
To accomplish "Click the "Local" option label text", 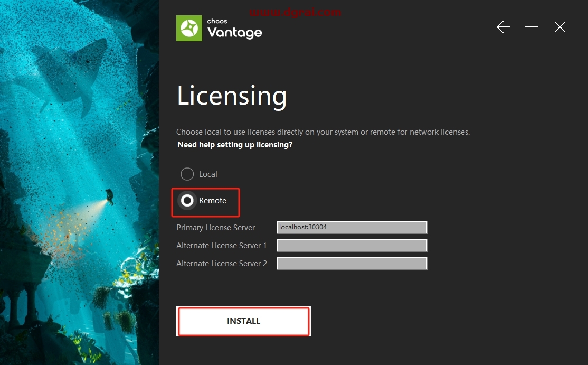I will coord(208,174).
